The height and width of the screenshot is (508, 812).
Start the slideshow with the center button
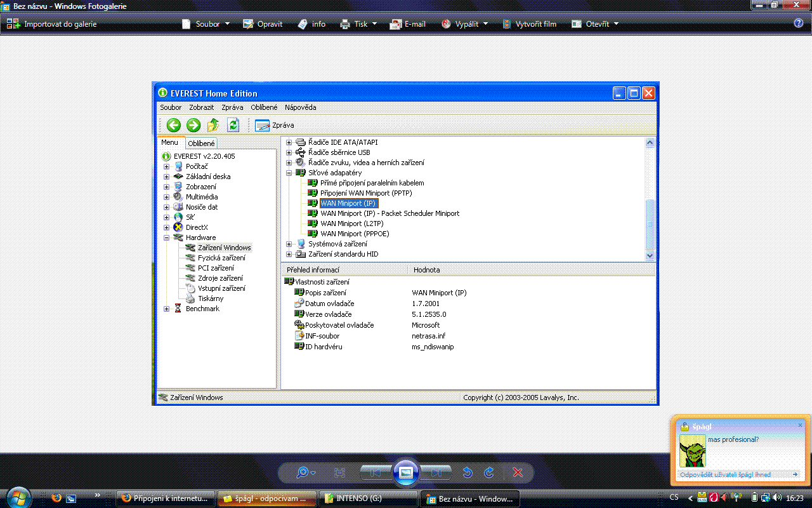click(x=406, y=472)
